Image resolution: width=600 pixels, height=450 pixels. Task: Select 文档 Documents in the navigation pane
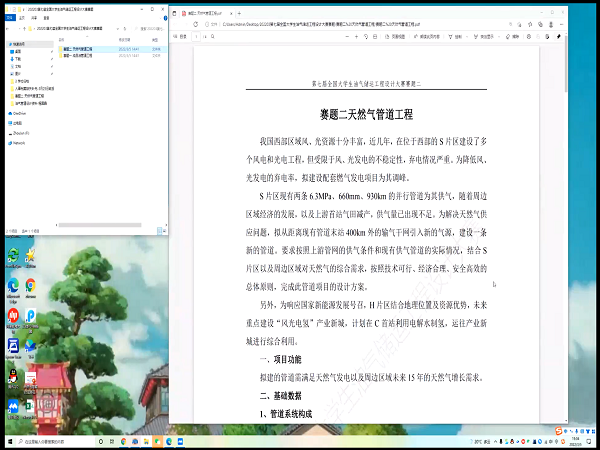(x=18, y=66)
